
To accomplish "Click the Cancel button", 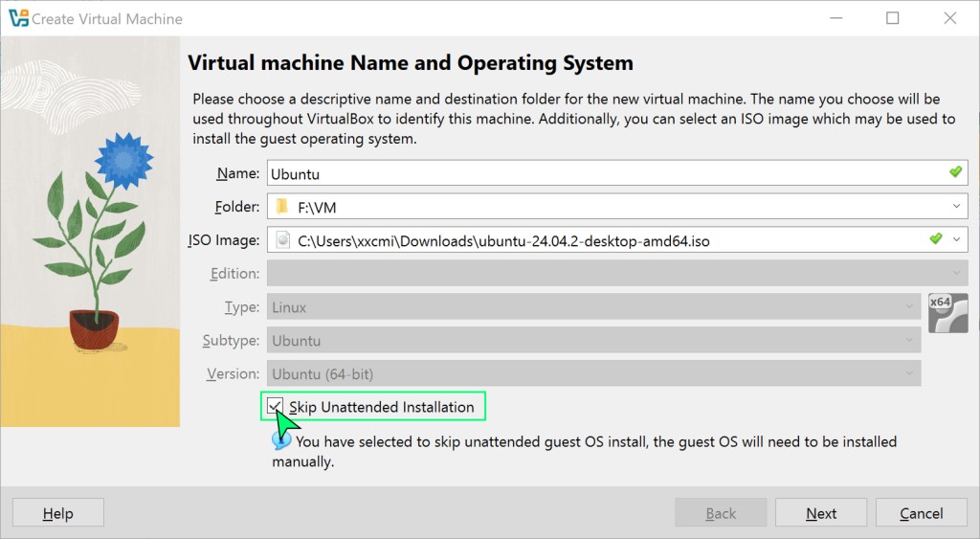I will (922, 513).
